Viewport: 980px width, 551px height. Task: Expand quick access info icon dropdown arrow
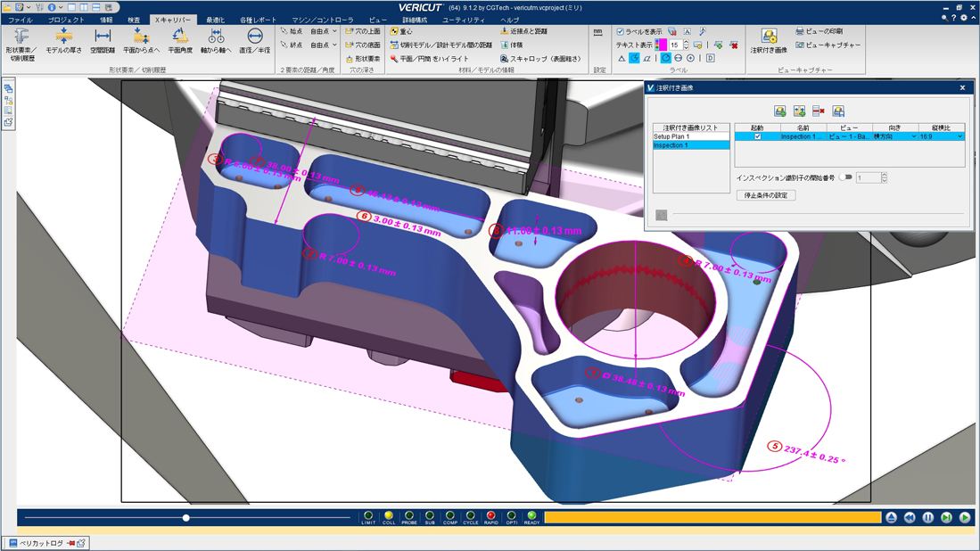(61, 7)
